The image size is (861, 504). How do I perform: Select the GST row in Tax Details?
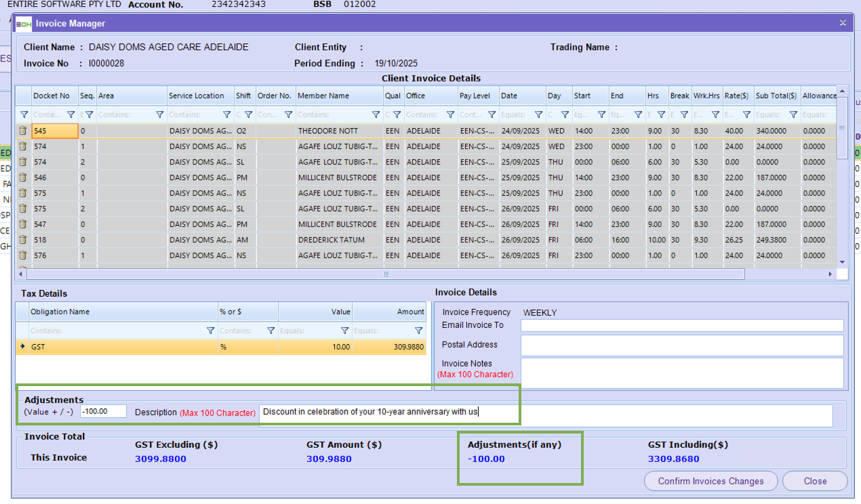click(x=122, y=347)
